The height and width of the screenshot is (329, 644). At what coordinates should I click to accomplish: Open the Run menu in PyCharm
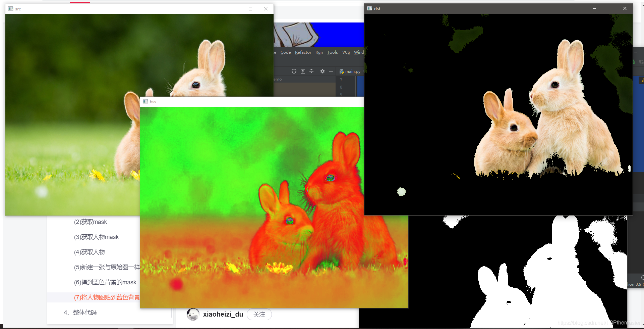pos(319,52)
